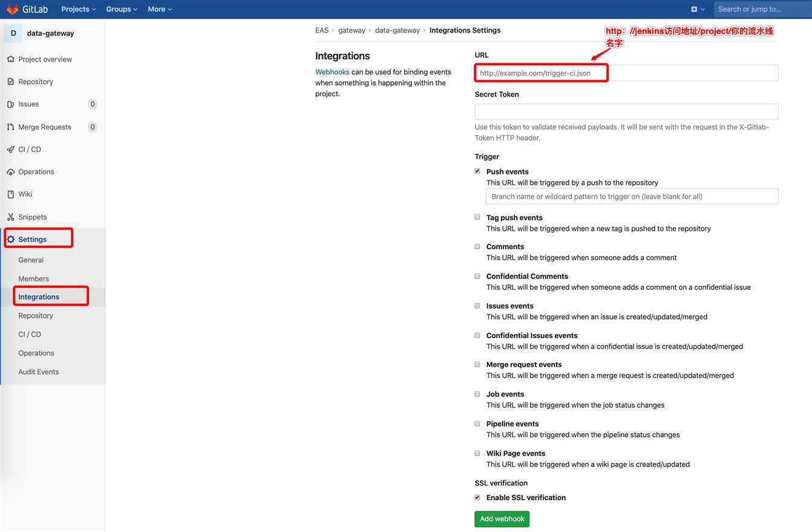
Task: Click the branch name wildcard pattern field
Action: 632,196
